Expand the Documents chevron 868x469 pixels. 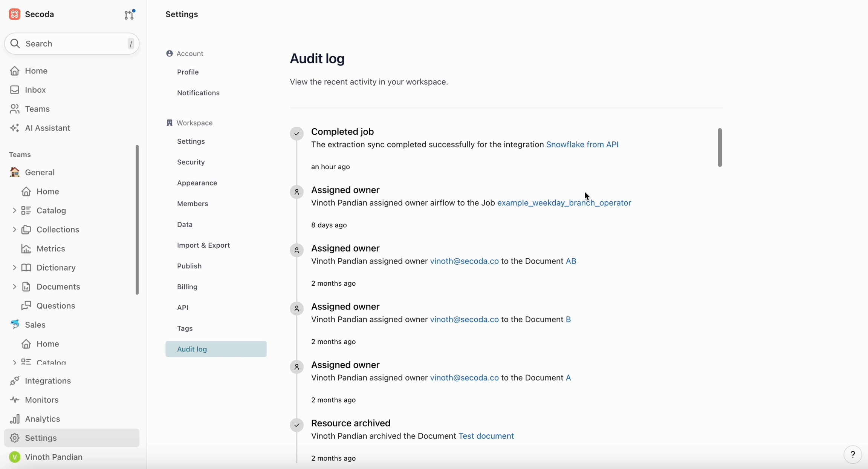[14, 287]
